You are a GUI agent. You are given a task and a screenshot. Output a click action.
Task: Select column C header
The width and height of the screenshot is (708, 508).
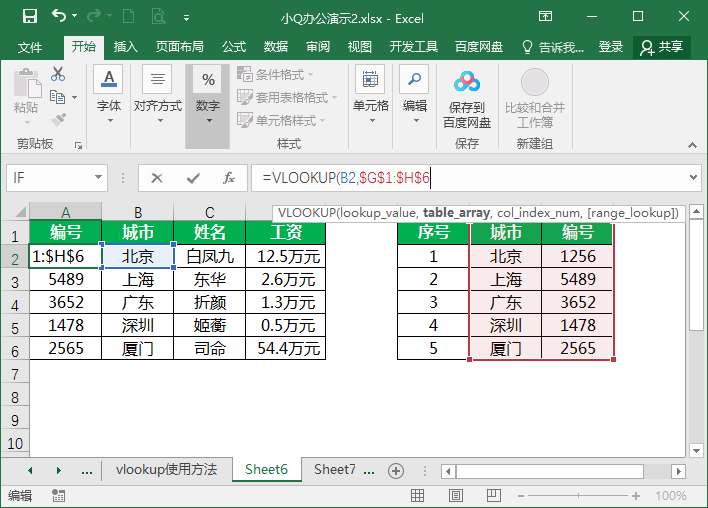click(x=210, y=212)
